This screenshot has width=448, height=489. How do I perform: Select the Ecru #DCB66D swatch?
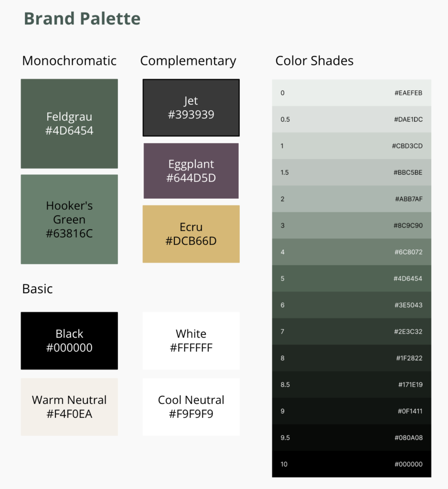pyautogui.click(x=191, y=234)
